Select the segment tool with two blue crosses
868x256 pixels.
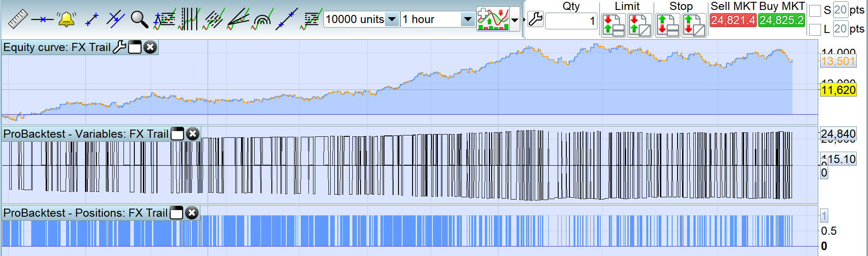coord(92,19)
